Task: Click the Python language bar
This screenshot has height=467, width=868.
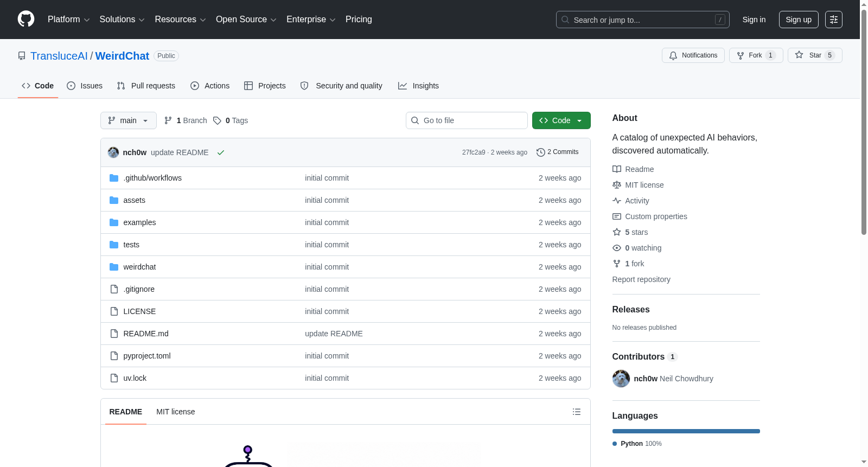Action: click(686, 431)
